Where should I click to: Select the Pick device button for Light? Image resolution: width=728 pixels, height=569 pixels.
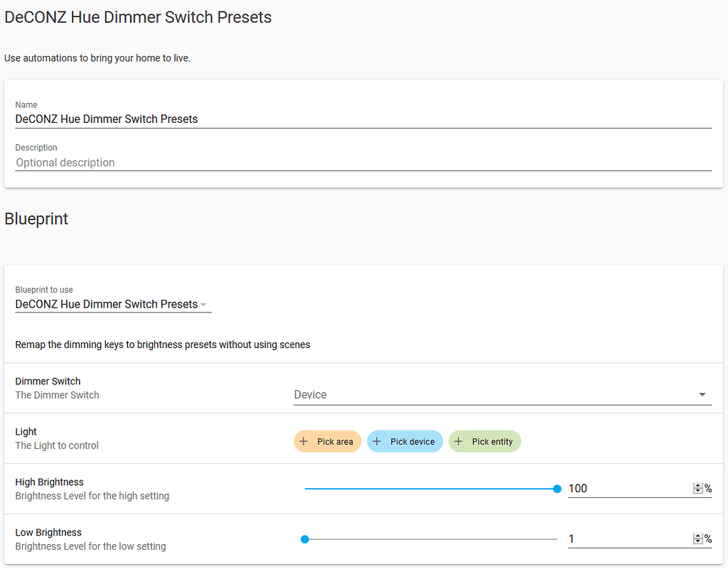[x=405, y=441]
